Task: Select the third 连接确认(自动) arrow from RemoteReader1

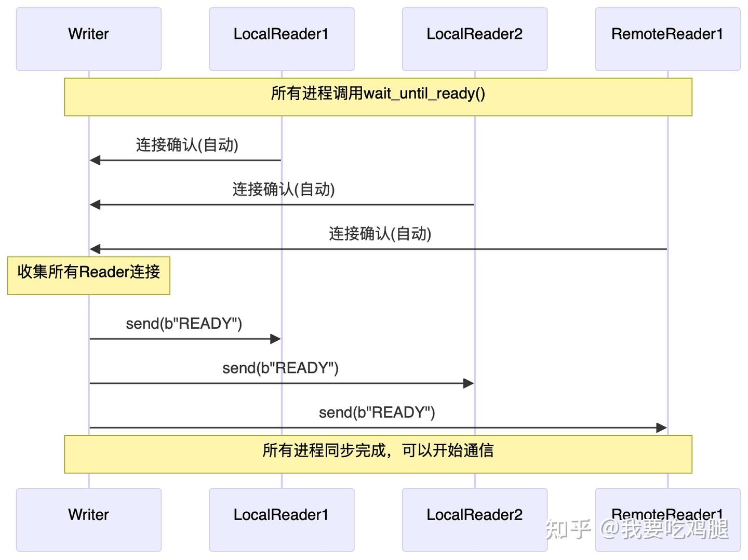Action: [380, 234]
